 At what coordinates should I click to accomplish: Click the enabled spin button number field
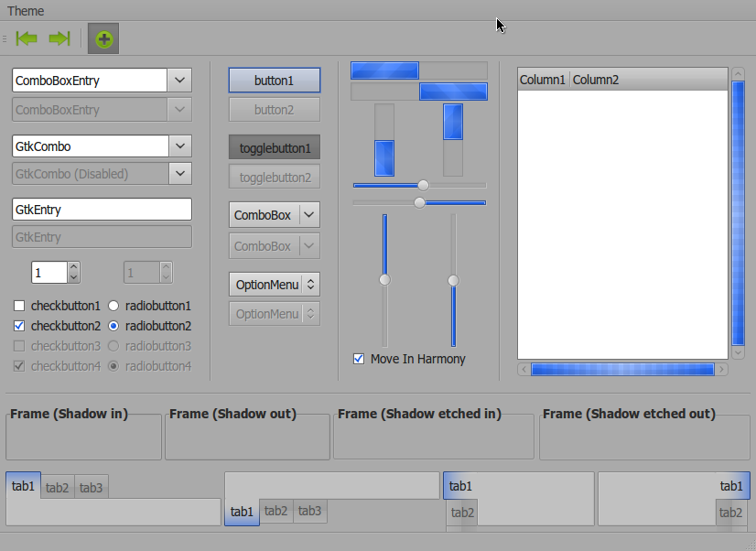point(49,273)
